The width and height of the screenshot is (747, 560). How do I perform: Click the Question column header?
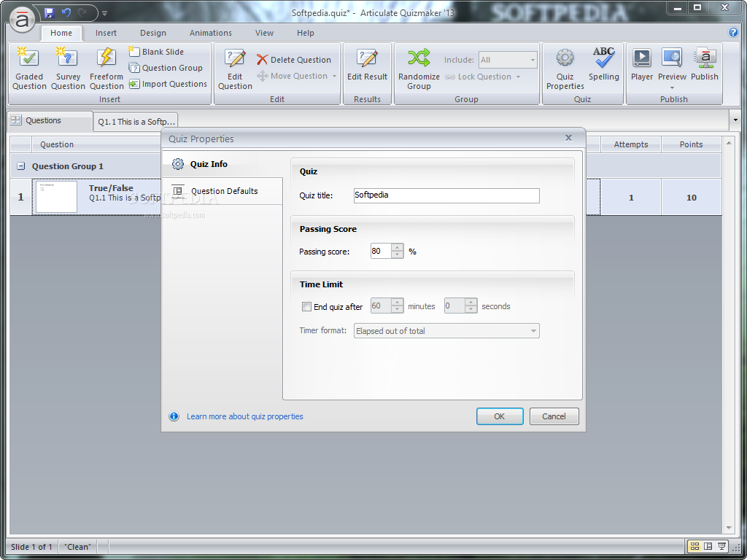pyautogui.click(x=57, y=144)
